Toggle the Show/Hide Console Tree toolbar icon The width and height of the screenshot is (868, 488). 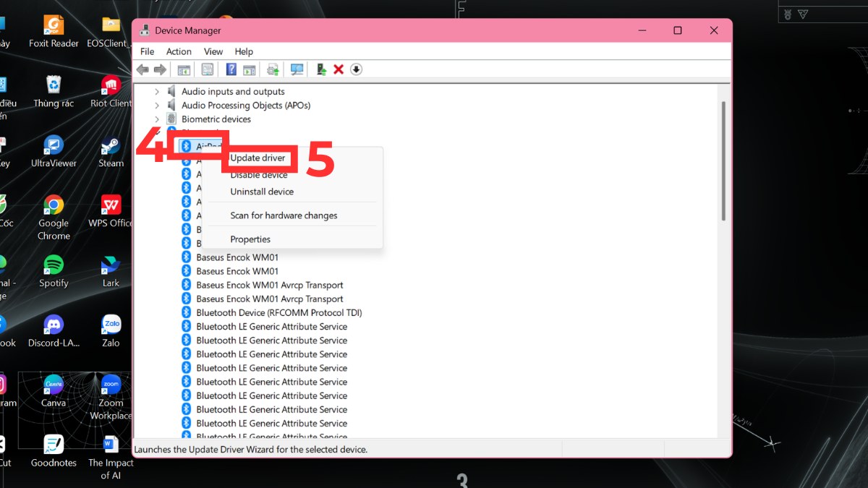[184, 69]
